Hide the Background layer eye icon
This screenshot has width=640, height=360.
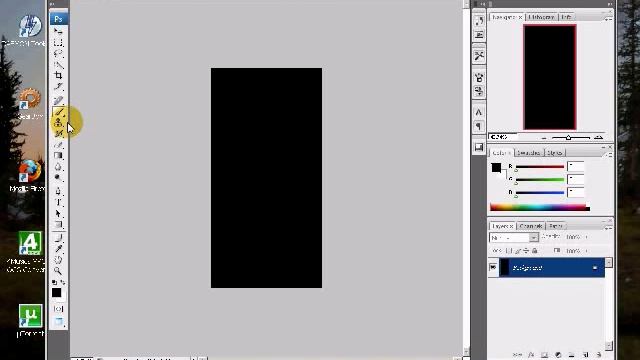(493, 267)
